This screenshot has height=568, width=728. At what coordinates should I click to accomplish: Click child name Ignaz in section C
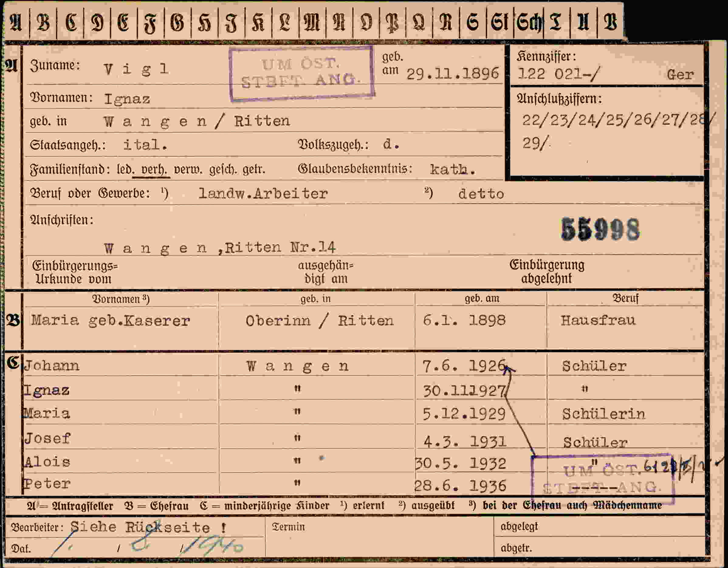[47, 390]
